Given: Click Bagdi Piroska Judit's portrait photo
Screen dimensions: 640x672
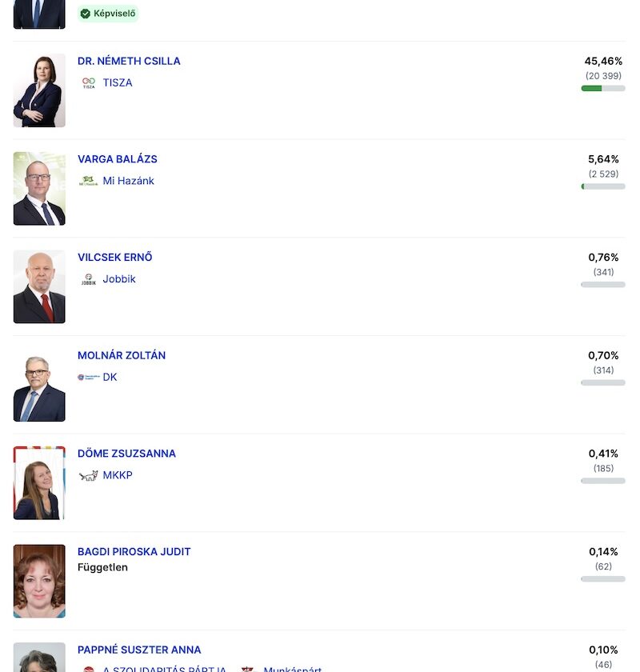Looking at the screenshot, I should tap(39, 582).
